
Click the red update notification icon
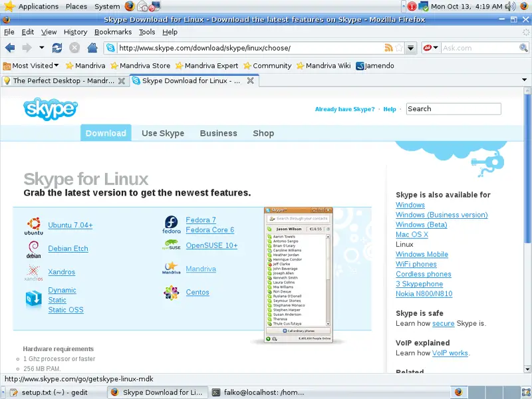pos(412,6)
